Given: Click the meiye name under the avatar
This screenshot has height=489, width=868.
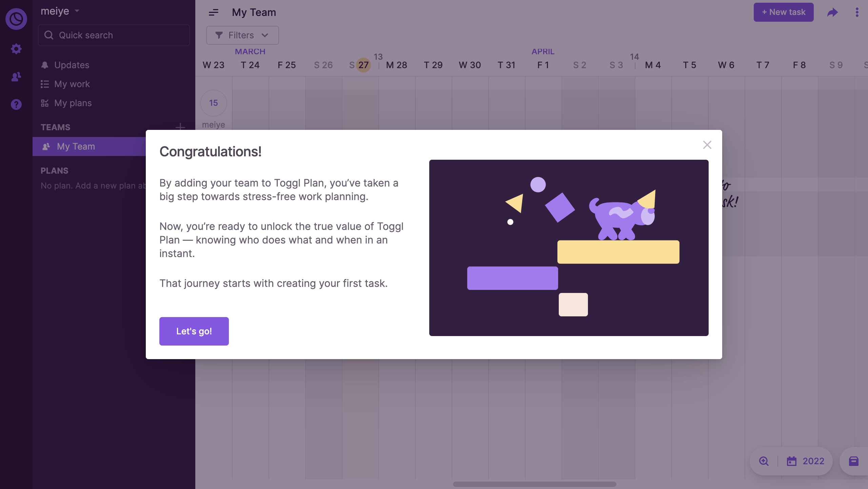Looking at the screenshot, I should click(x=213, y=125).
